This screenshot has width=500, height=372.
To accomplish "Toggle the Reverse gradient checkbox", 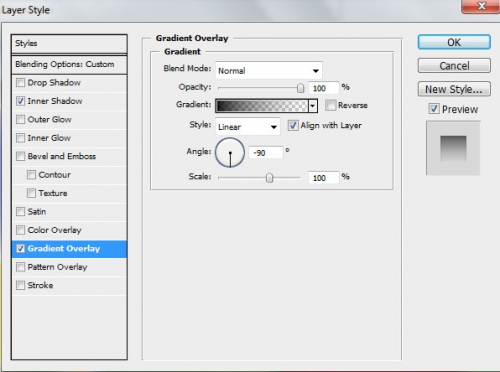I will pos(330,105).
